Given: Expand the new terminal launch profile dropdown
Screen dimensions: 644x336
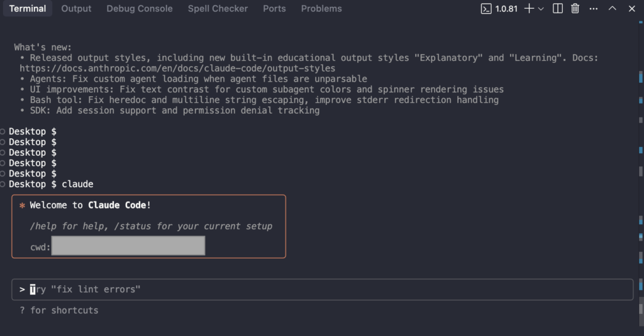Looking at the screenshot, I should [x=541, y=9].
